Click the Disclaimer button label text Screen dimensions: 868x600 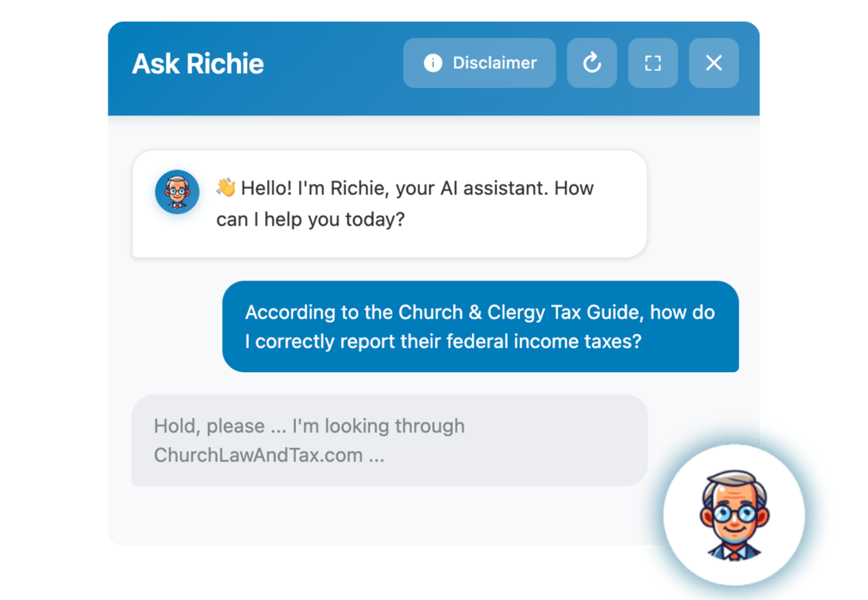click(x=494, y=64)
